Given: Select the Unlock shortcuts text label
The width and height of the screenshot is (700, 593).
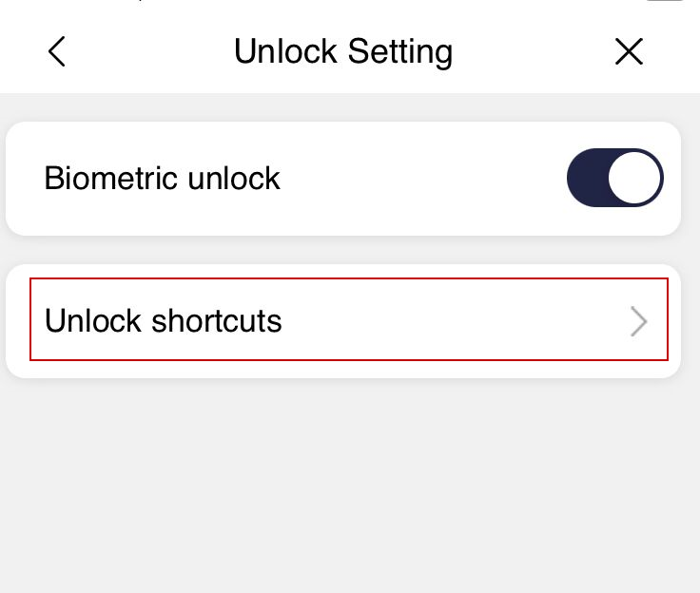Looking at the screenshot, I should (163, 321).
